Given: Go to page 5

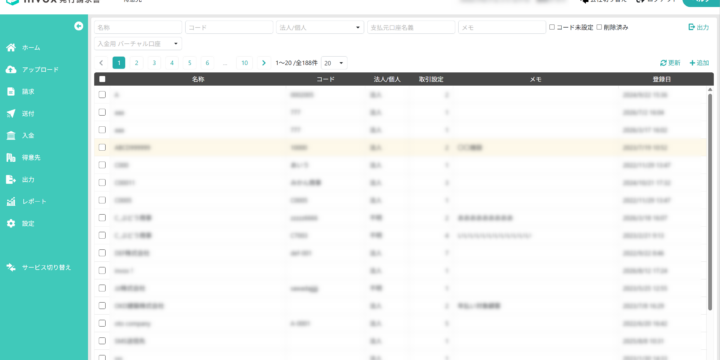Looking at the screenshot, I should click(189, 63).
